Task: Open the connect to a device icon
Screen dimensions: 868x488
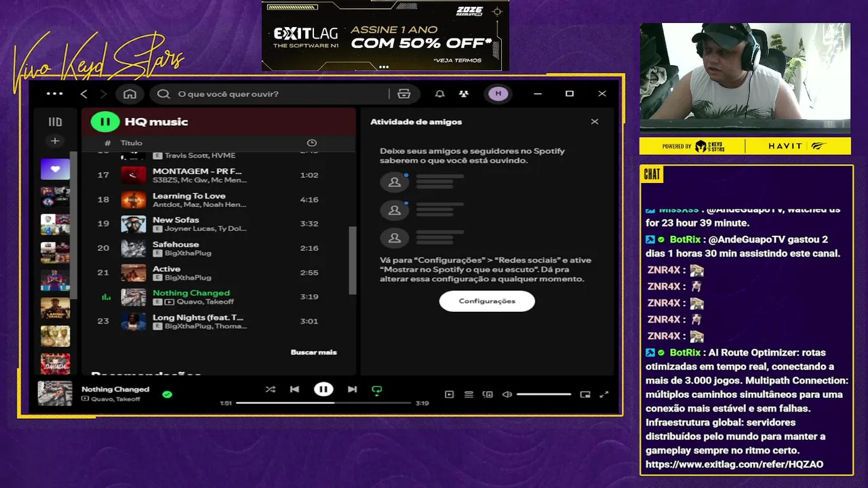Action: (x=488, y=394)
